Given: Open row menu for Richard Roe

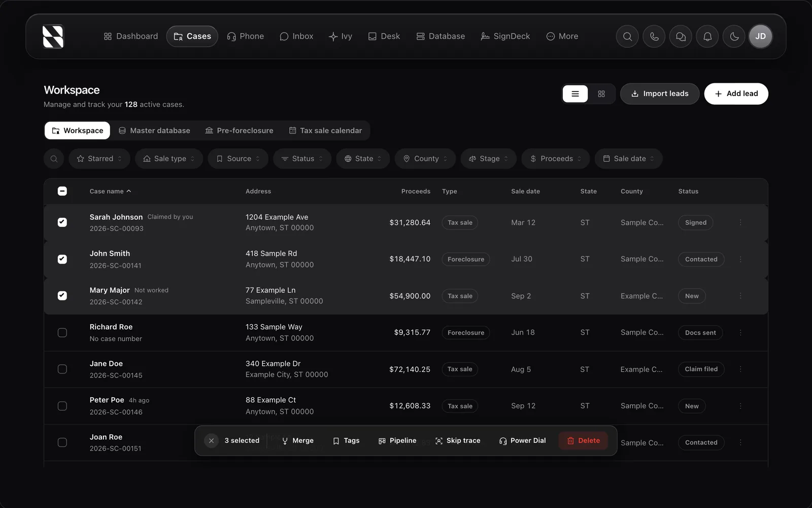Looking at the screenshot, I should 740,333.
